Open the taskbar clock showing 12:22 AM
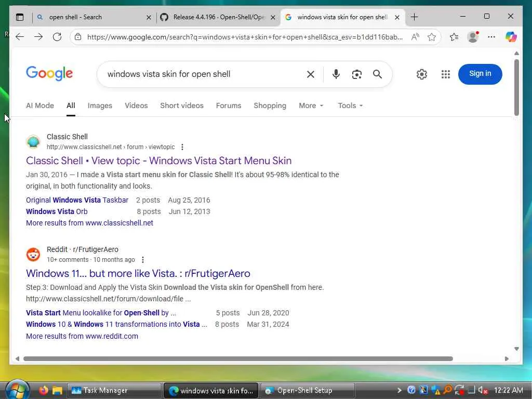Viewport: 532px width, 399px height. point(508,390)
